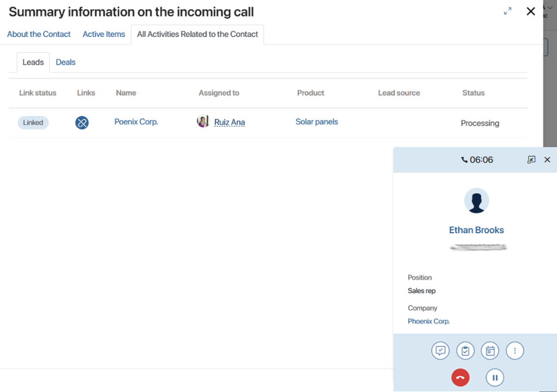Image resolution: width=557 pixels, height=392 pixels.
Task: Expand the summary window to full screen
Action: click(508, 11)
